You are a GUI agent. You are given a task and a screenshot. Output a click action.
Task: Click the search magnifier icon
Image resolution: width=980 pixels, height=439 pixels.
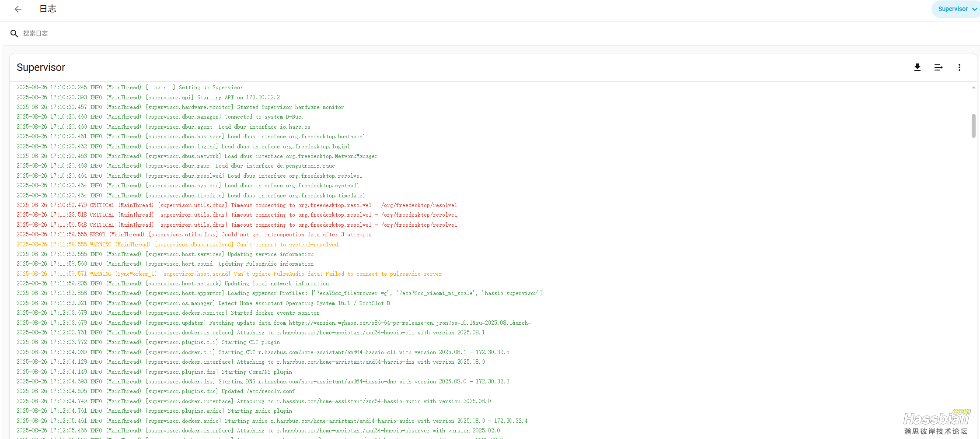[x=14, y=33]
